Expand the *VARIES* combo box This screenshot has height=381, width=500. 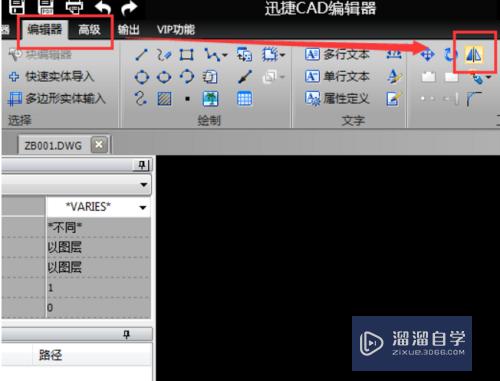[143, 208]
